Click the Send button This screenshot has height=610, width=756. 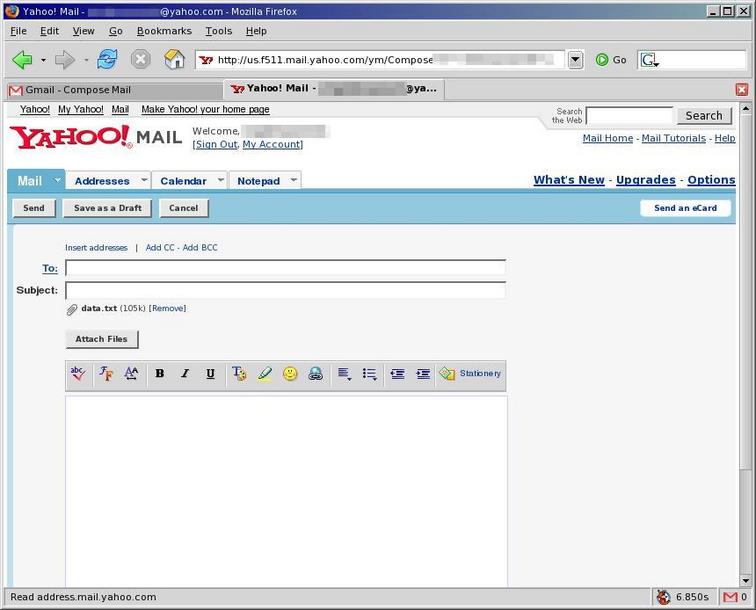point(34,208)
